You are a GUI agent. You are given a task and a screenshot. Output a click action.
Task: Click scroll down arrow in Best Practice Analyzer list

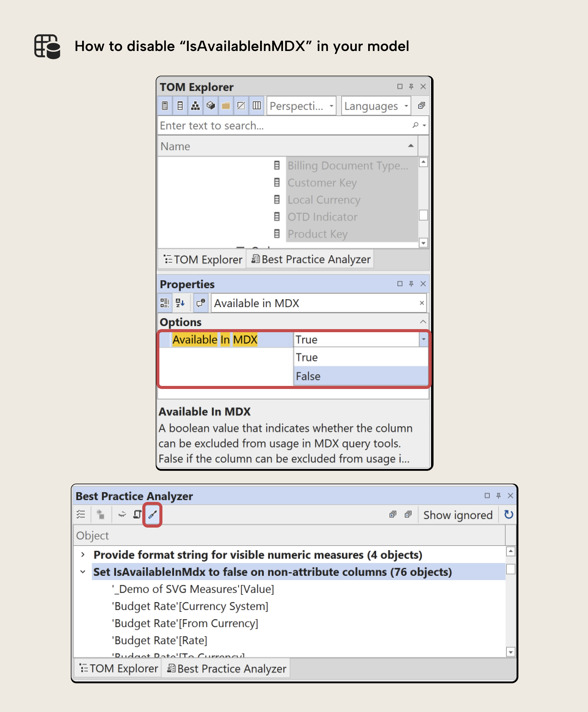(x=511, y=652)
